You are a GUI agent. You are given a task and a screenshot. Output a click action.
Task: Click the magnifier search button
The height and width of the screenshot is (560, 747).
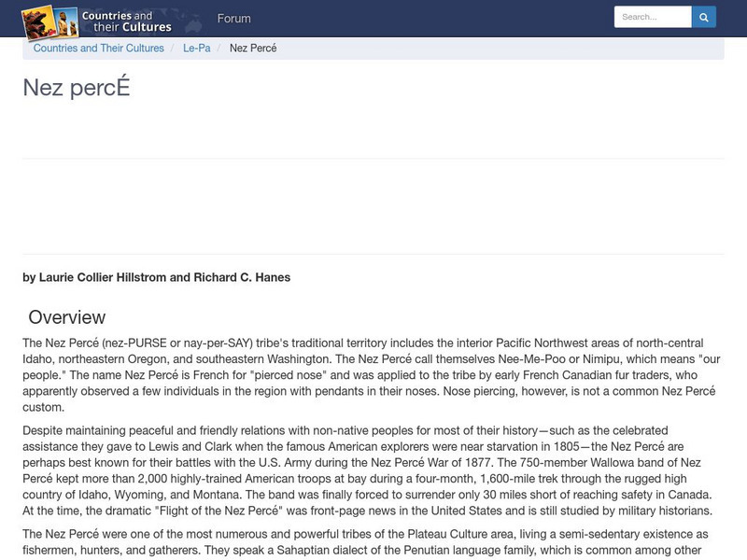[704, 17]
